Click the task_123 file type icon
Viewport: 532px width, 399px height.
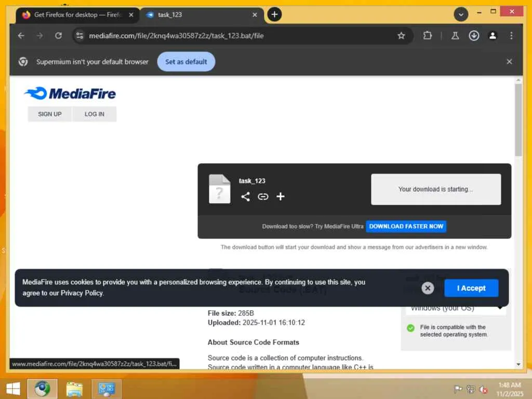click(x=220, y=189)
